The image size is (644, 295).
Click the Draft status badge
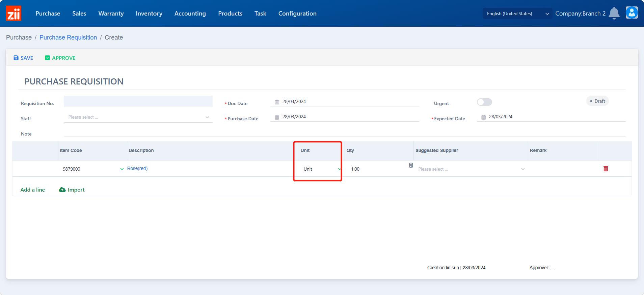click(597, 101)
